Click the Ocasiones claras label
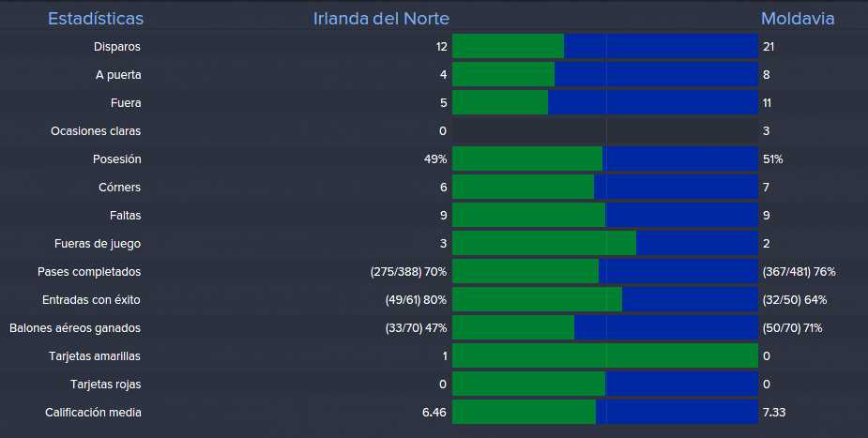Screen dimensions: 868x438 (x=96, y=131)
